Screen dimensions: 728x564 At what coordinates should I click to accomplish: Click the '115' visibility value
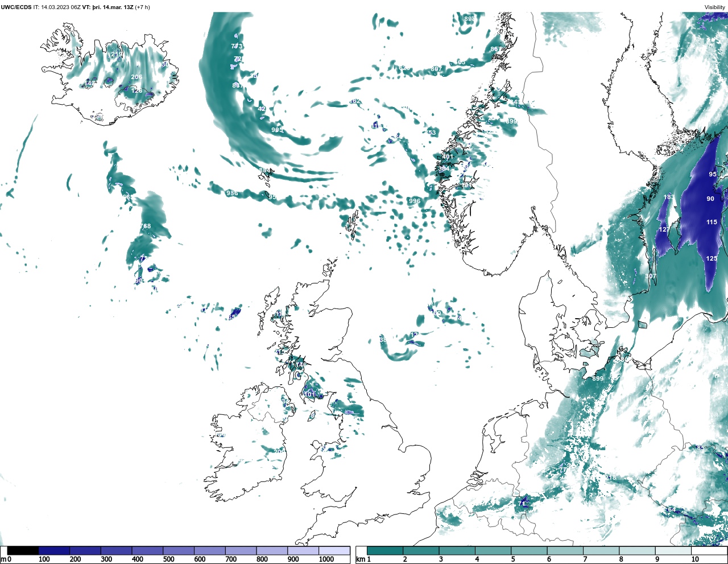(712, 222)
